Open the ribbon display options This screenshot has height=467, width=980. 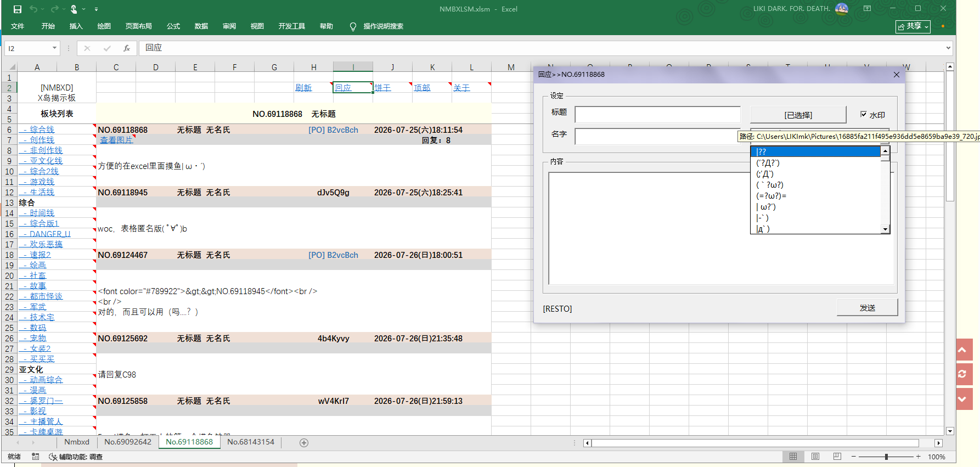[867, 9]
